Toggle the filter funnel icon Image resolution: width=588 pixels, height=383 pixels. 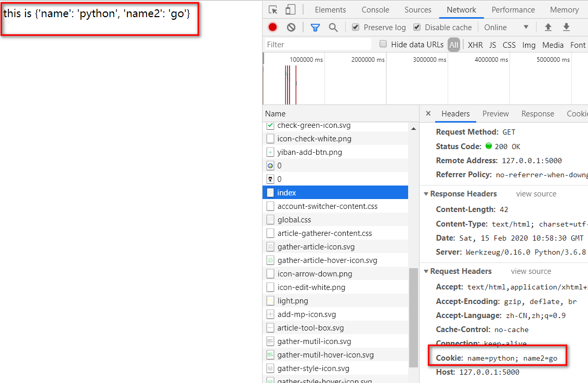315,28
